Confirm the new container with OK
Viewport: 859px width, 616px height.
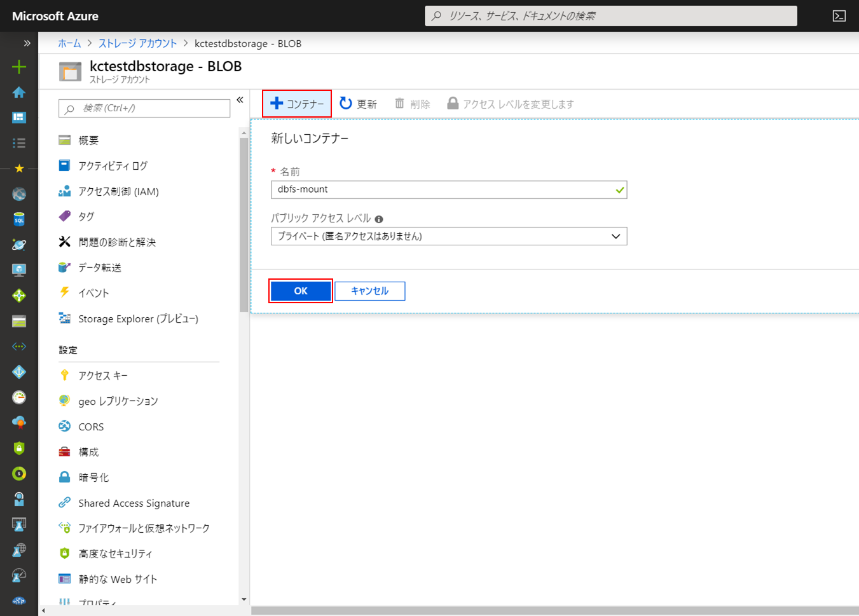(301, 291)
